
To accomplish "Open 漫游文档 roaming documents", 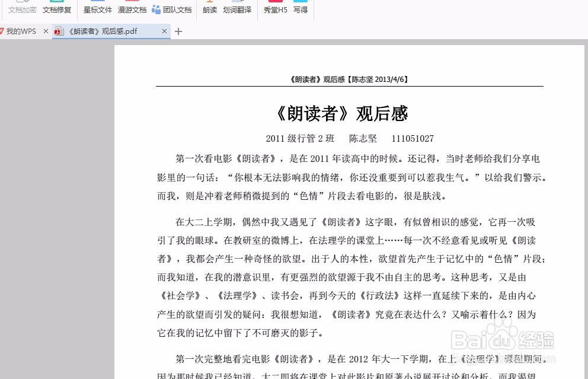I will [x=132, y=8].
